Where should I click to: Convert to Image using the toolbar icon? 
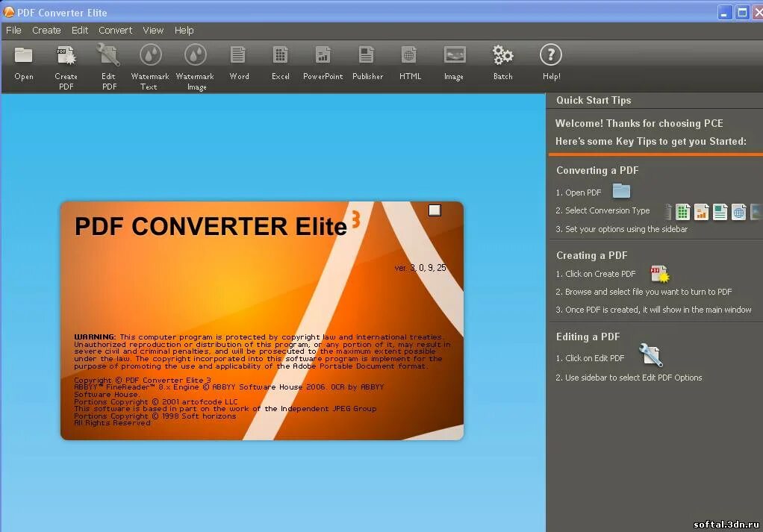[x=455, y=55]
